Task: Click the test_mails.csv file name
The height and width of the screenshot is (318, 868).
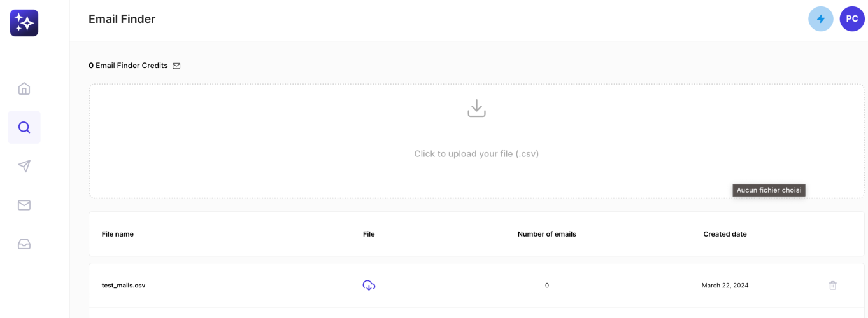Action: [124, 286]
